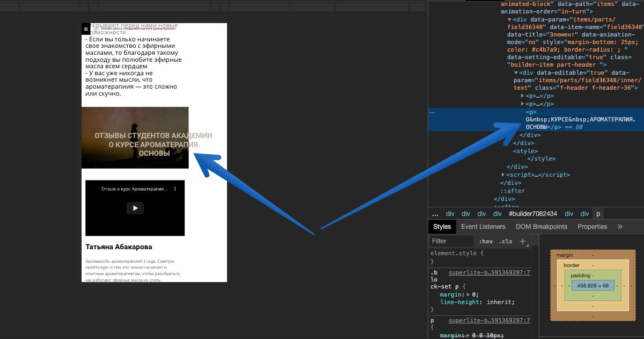This screenshot has height=339, width=644.
Task: Open the video's three-dot options menu
Action: coord(174,189)
